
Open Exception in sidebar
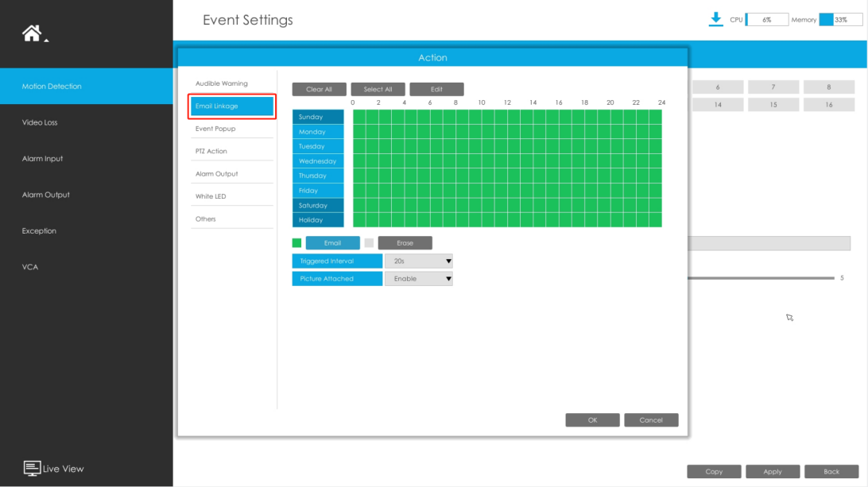click(87, 230)
